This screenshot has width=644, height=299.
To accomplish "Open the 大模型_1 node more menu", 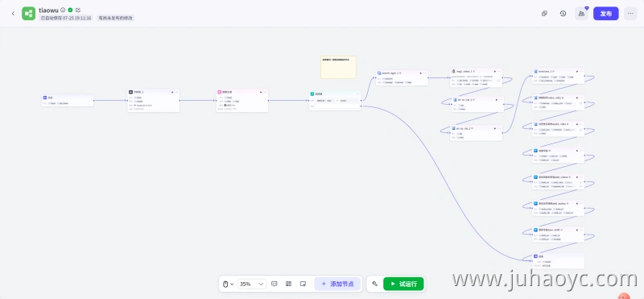I will [177, 92].
